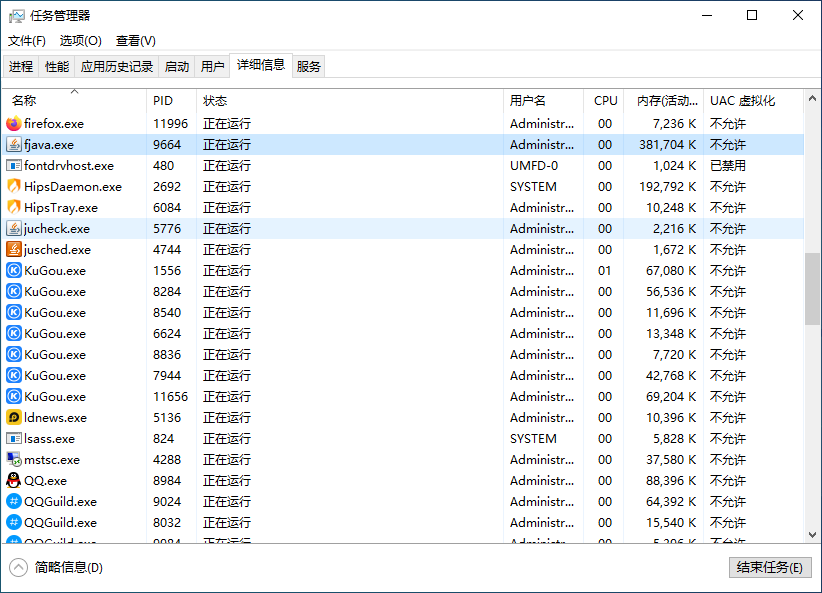Select the QQ penguin icon

(x=14, y=480)
